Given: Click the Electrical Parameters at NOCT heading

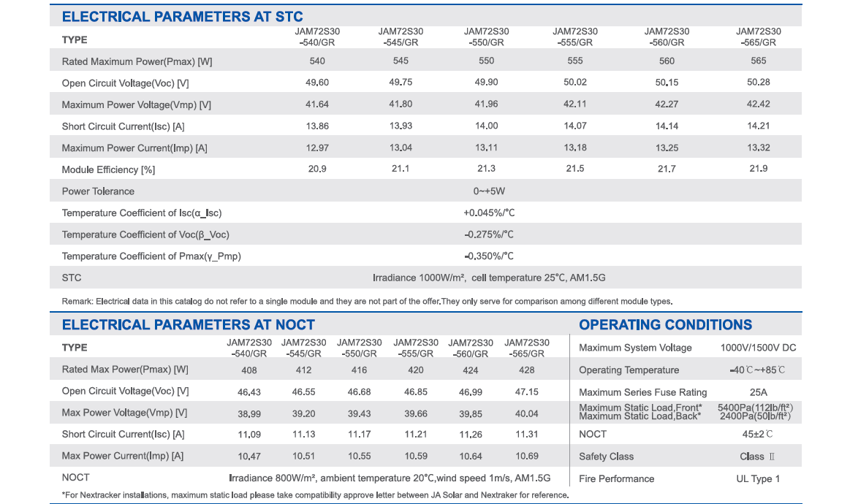Looking at the screenshot, I should (188, 324).
